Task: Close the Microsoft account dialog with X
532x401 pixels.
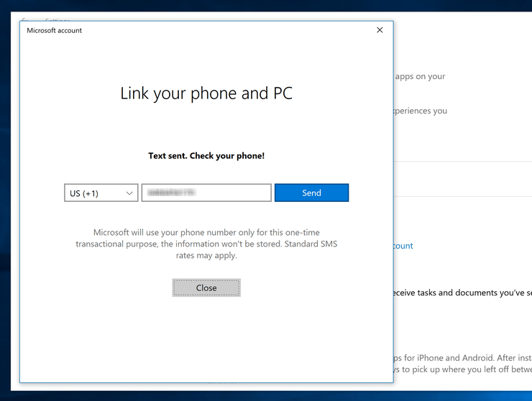Action: point(380,30)
